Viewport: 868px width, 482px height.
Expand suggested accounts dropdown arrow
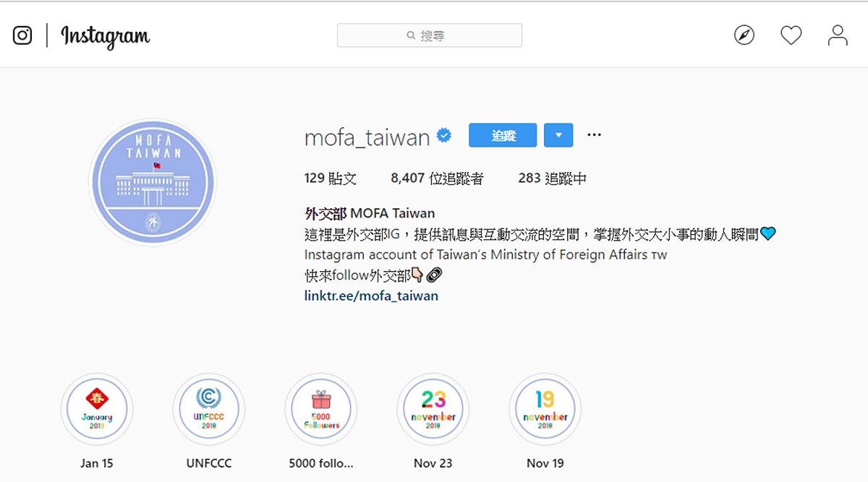click(558, 135)
